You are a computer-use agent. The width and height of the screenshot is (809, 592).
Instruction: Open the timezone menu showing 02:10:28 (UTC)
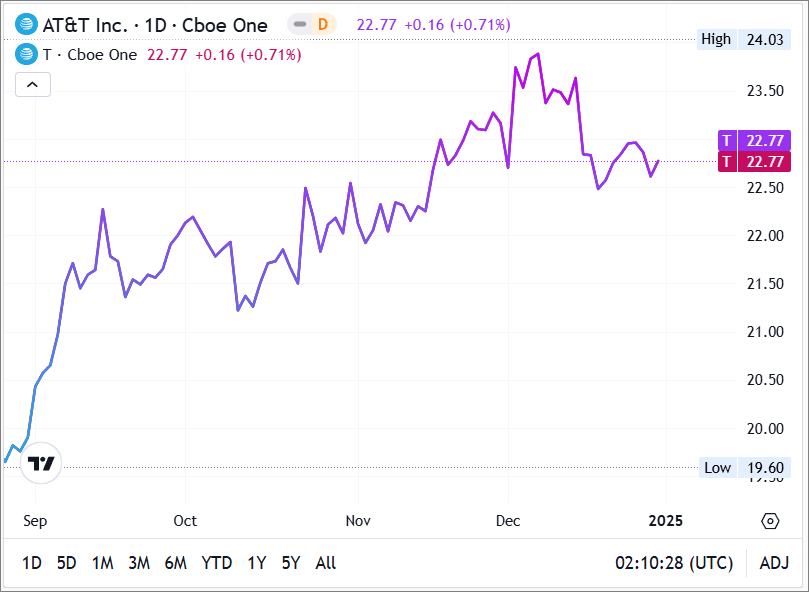point(674,562)
